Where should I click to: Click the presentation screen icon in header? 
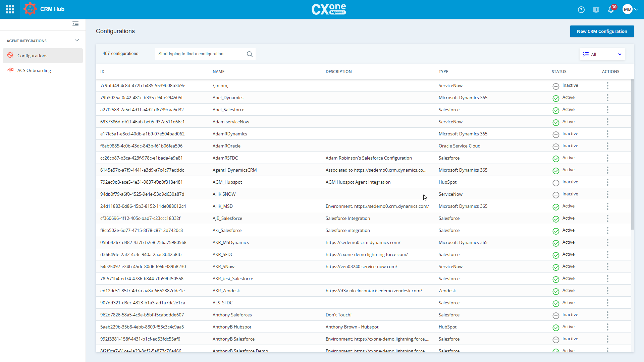coord(596,10)
